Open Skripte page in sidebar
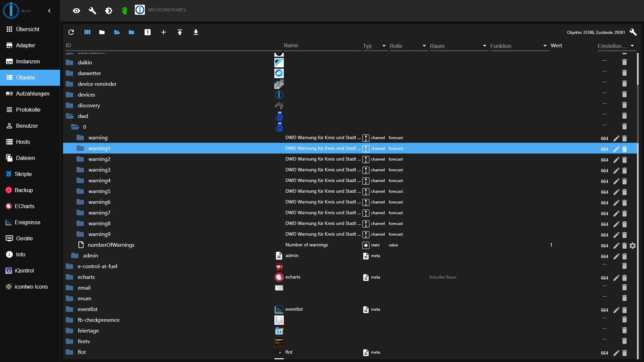Screen dimensions: 644x362 30,174
